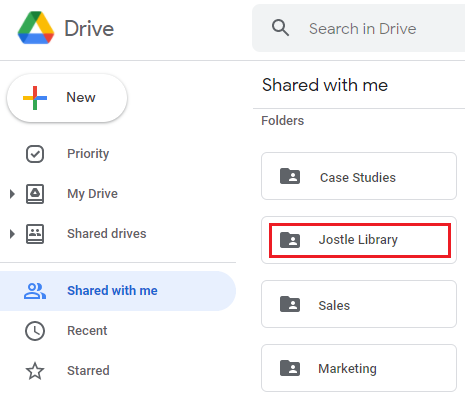The height and width of the screenshot is (399, 465).
Task: Open the Marketing folder
Action: click(359, 368)
